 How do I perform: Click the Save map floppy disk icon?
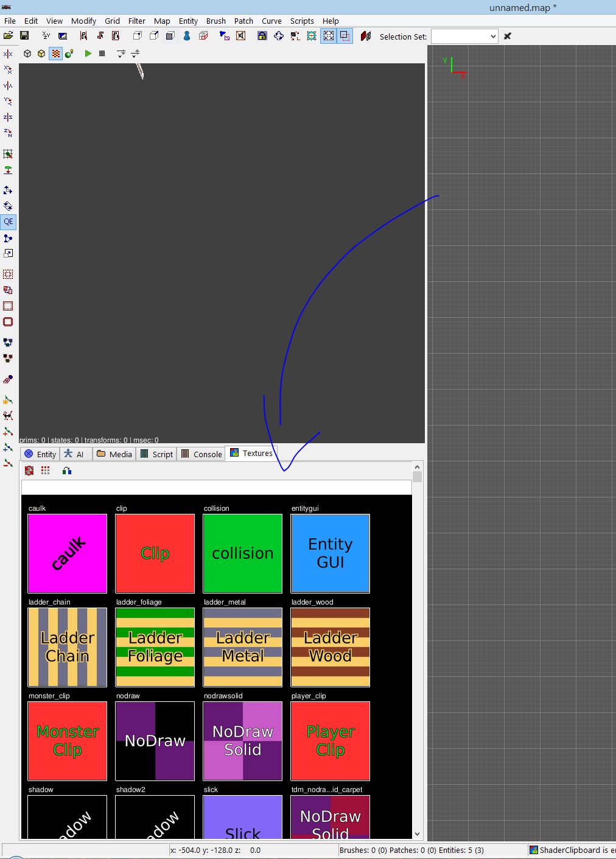24,37
